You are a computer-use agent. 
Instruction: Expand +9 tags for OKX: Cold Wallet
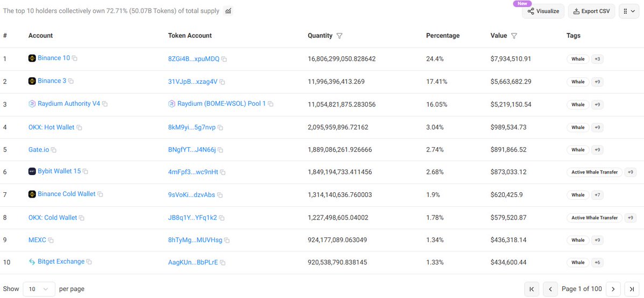pyautogui.click(x=631, y=217)
